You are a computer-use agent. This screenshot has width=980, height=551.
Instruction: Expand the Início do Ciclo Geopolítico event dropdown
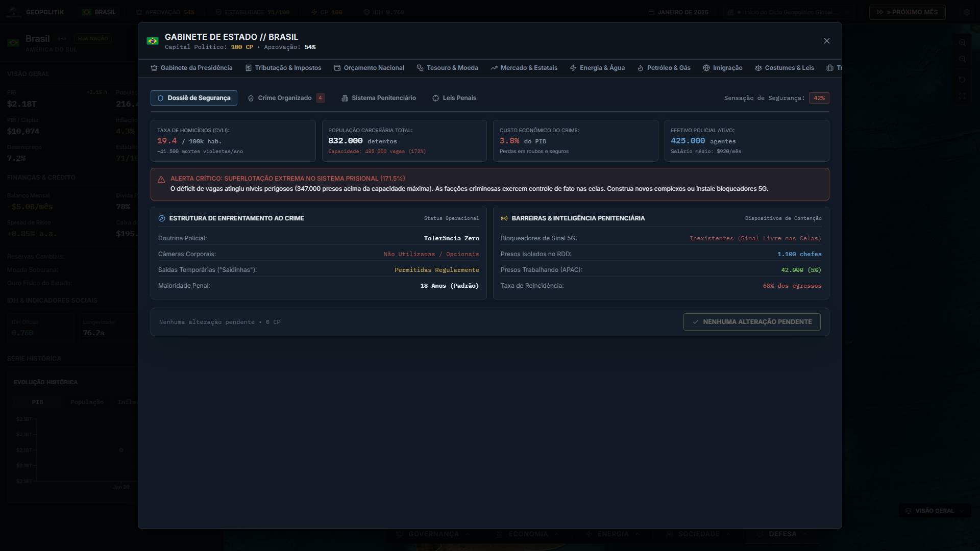coord(789,12)
